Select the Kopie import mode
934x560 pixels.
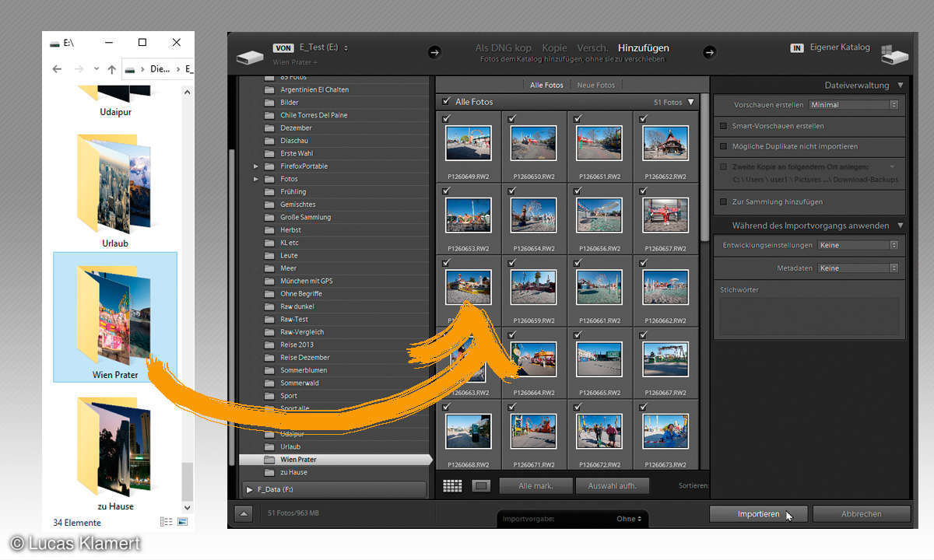554,48
